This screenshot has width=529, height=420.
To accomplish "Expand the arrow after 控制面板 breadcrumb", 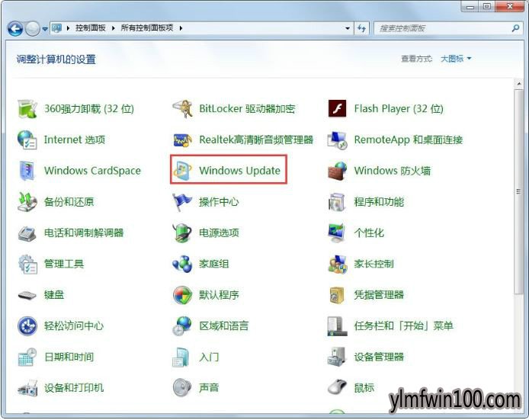I will click(114, 28).
